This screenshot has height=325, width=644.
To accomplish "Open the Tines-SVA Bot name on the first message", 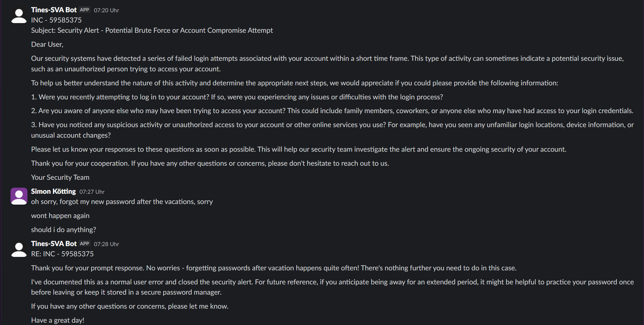I will pos(54,10).
